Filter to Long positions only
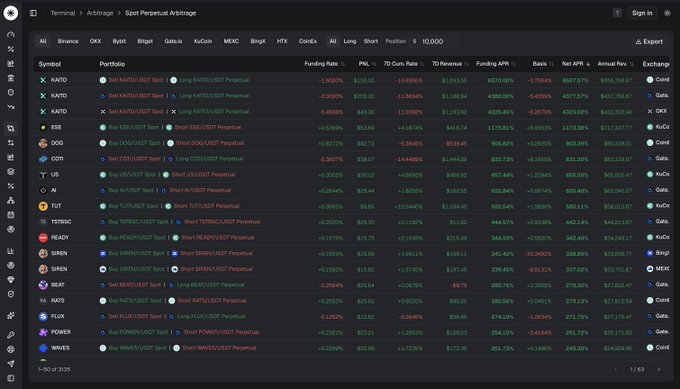 pyautogui.click(x=350, y=41)
